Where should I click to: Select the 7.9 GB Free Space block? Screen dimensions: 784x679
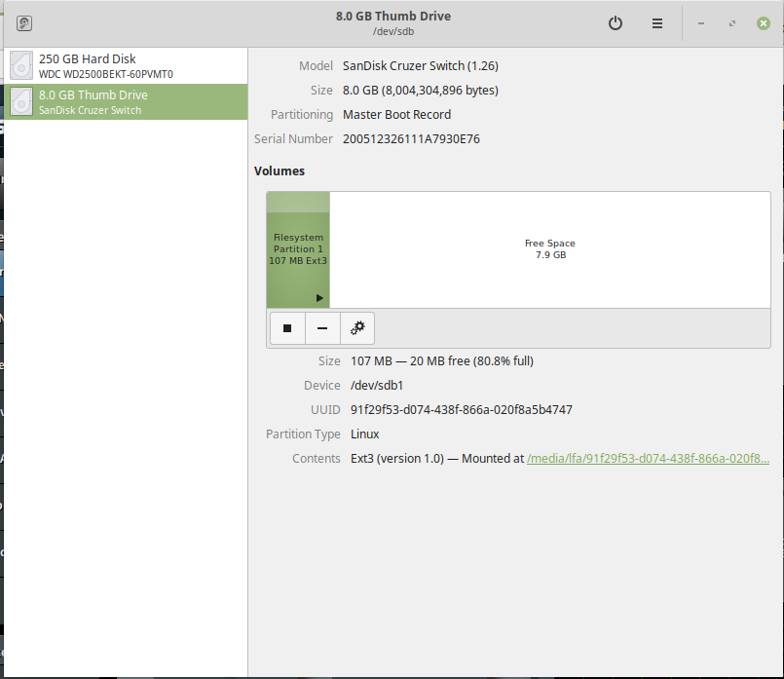(x=549, y=249)
